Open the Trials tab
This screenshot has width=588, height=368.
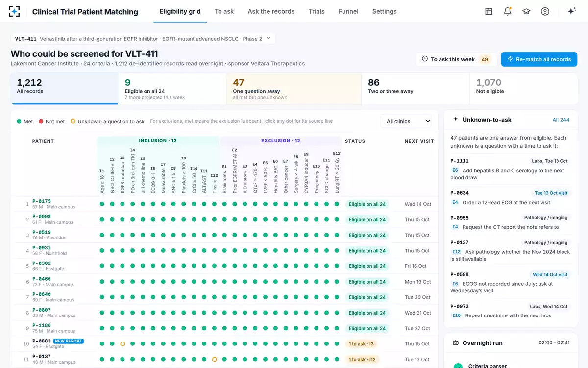click(x=317, y=11)
